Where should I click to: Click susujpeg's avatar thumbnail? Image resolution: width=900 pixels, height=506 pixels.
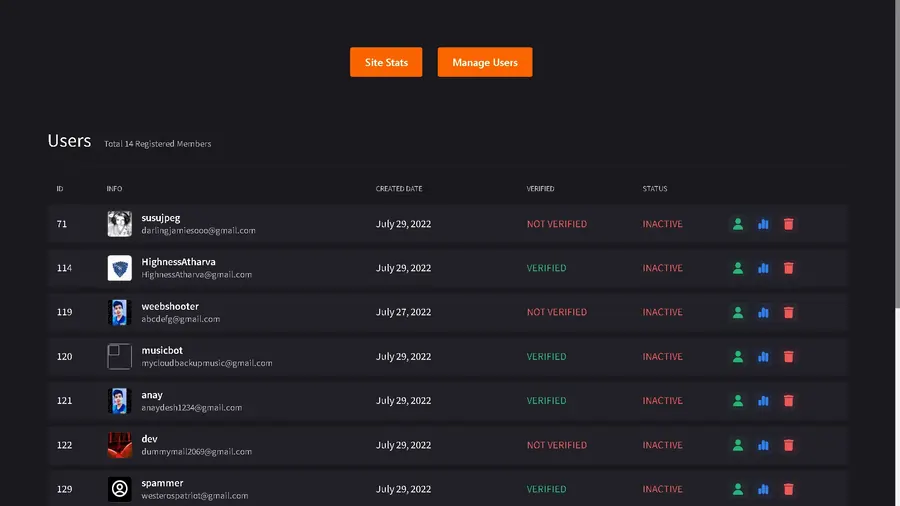[119, 224]
